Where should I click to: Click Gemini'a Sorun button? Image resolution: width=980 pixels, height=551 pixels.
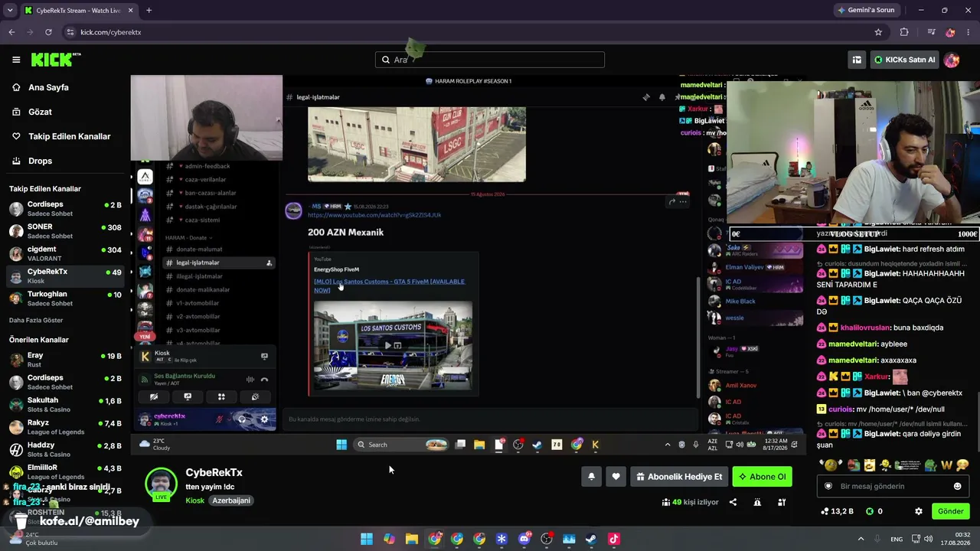(866, 10)
